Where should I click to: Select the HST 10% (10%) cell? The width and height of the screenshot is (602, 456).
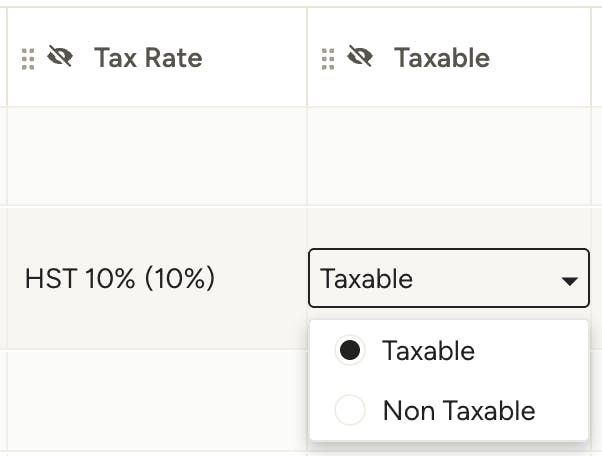point(157,278)
